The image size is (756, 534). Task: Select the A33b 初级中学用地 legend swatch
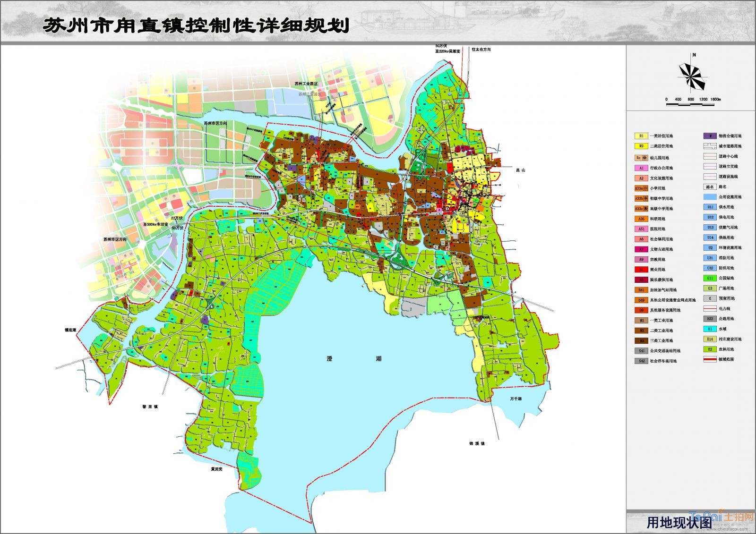click(x=641, y=199)
